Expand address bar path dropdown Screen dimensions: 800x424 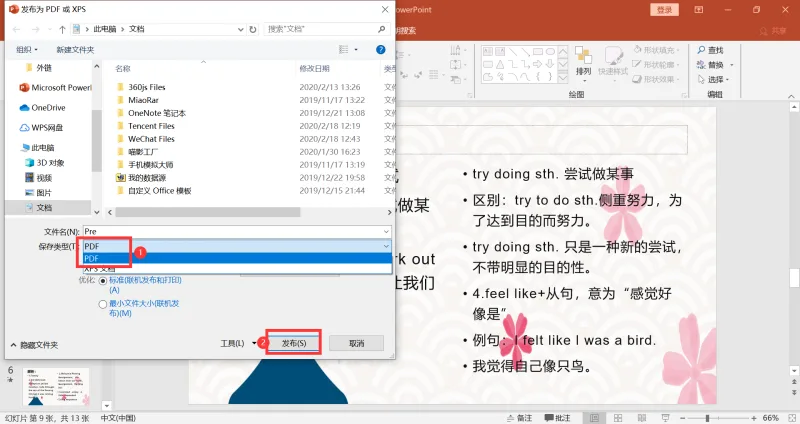click(x=240, y=30)
